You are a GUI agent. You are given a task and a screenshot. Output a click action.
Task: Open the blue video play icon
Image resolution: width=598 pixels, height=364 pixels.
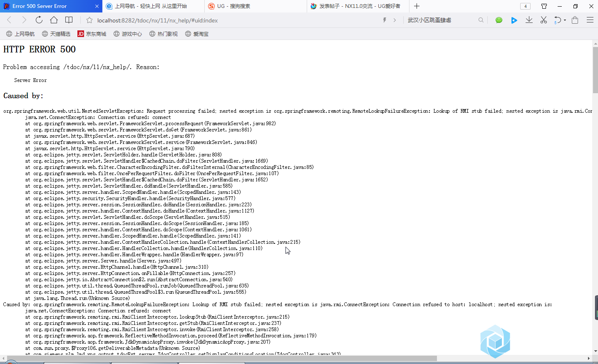514,20
